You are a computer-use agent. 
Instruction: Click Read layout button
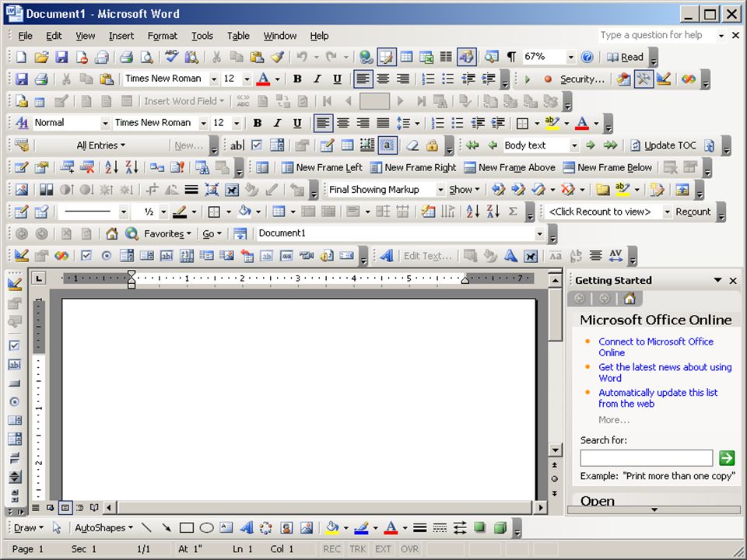click(x=626, y=57)
